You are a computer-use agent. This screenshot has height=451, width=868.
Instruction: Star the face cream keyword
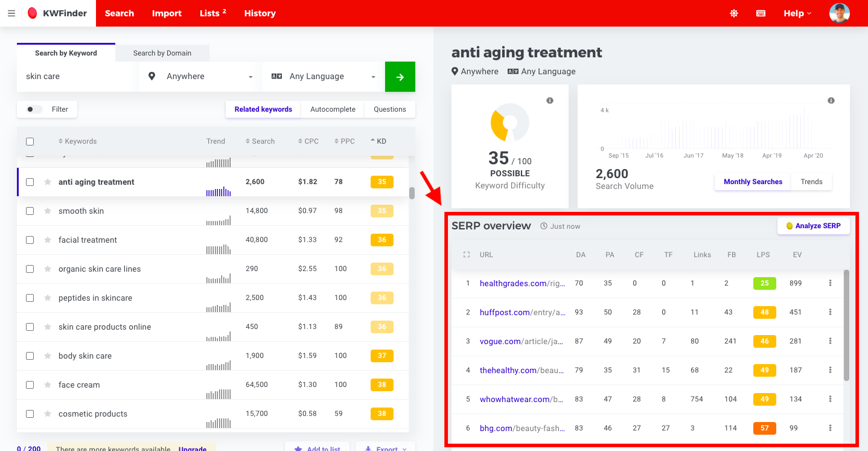tap(48, 385)
